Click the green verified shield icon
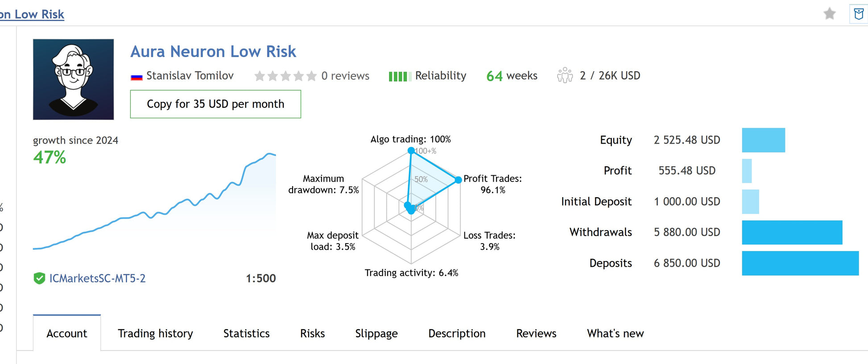This screenshot has width=868, height=364. (39, 278)
